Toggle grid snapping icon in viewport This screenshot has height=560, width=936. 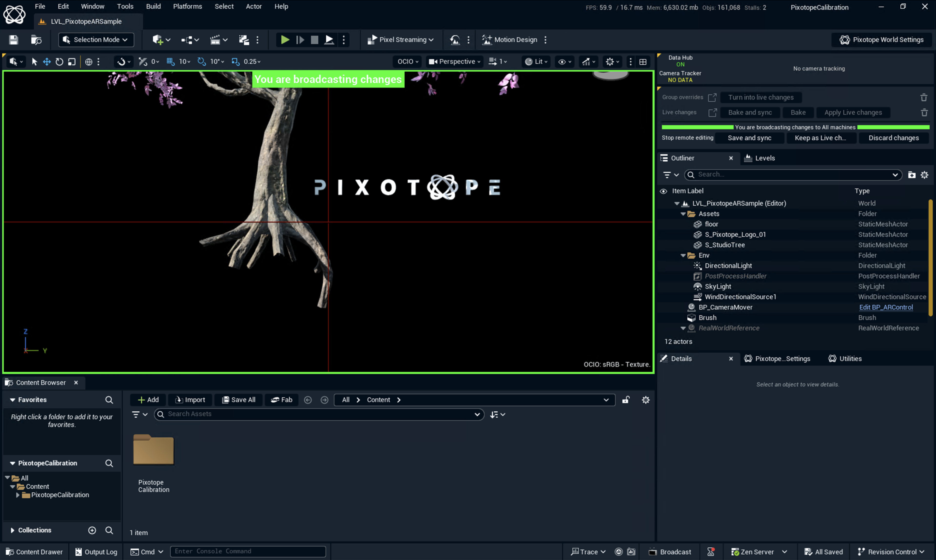[171, 61]
